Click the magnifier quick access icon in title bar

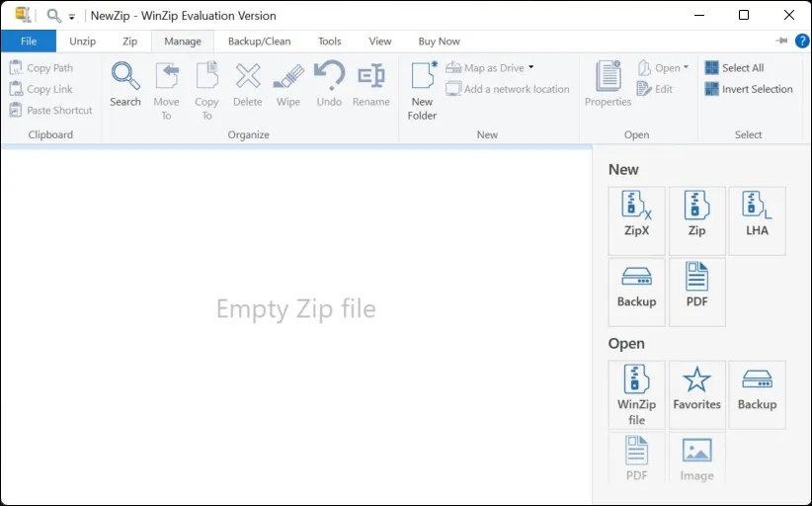[53, 15]
